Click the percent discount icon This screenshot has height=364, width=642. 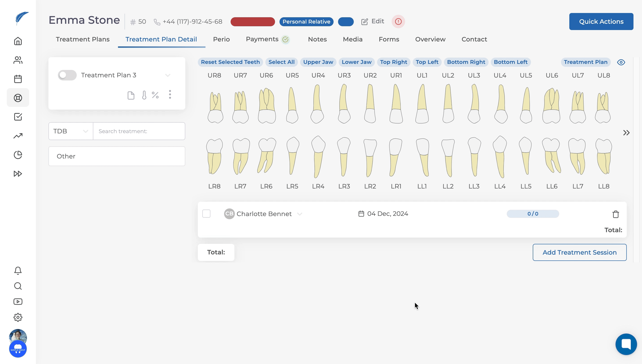pyautogui.click(x=155, y=95)
